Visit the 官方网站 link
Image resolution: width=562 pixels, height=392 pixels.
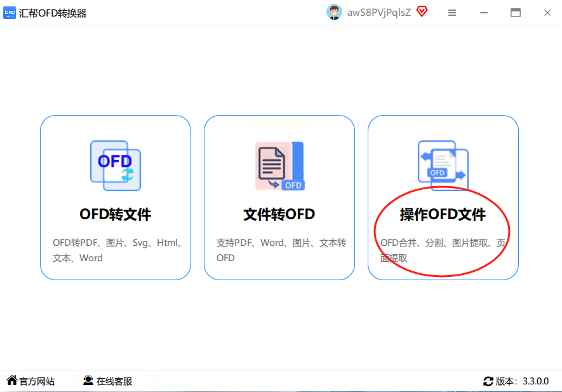tap(37, 381)
